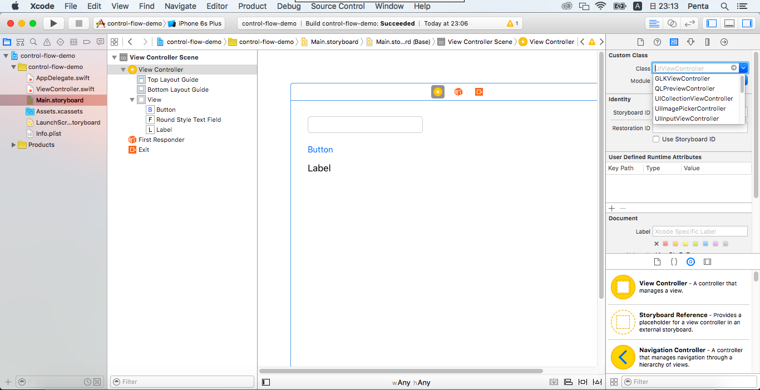
Task: Open the Product menu
Action: click(x=253, y=6)
